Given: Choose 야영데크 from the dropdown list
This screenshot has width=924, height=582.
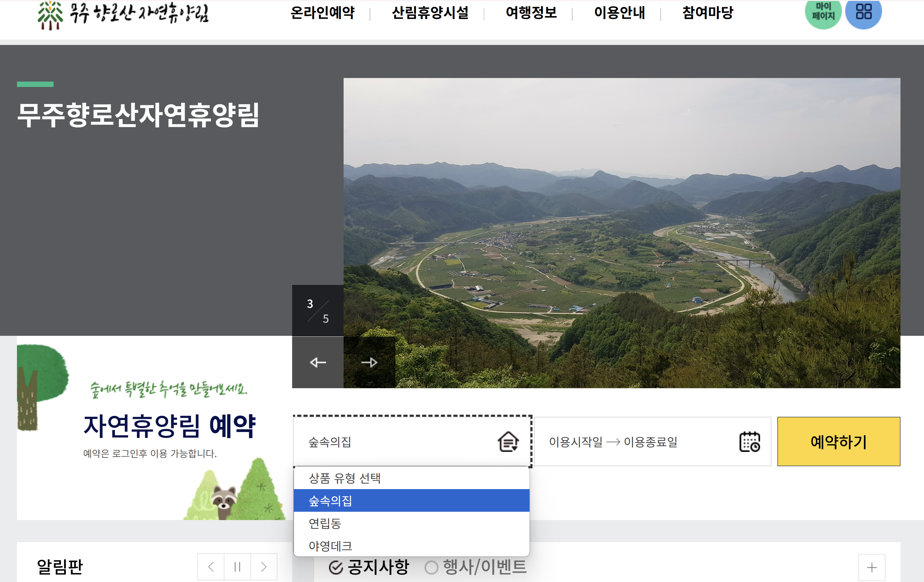Looking at the screenshot, I should [x=331, y=545].
